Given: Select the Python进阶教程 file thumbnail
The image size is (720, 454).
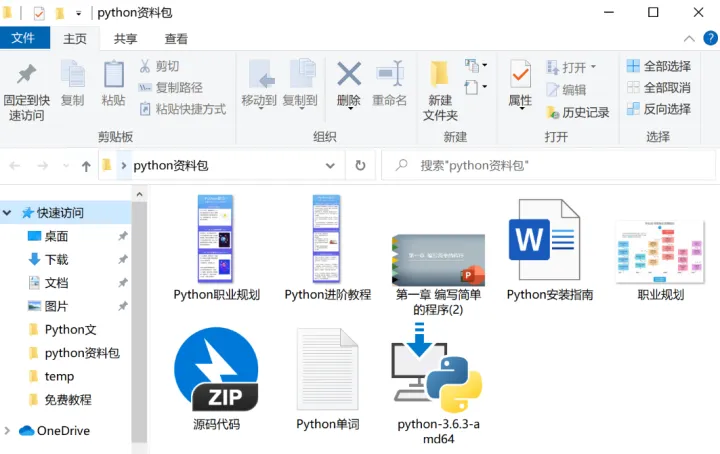Looking at the screenshot, I should [x=327, y=239].
